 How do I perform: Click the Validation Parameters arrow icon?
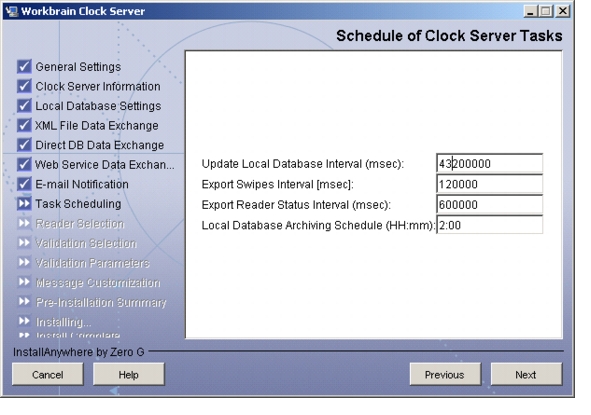click(24, 262)
